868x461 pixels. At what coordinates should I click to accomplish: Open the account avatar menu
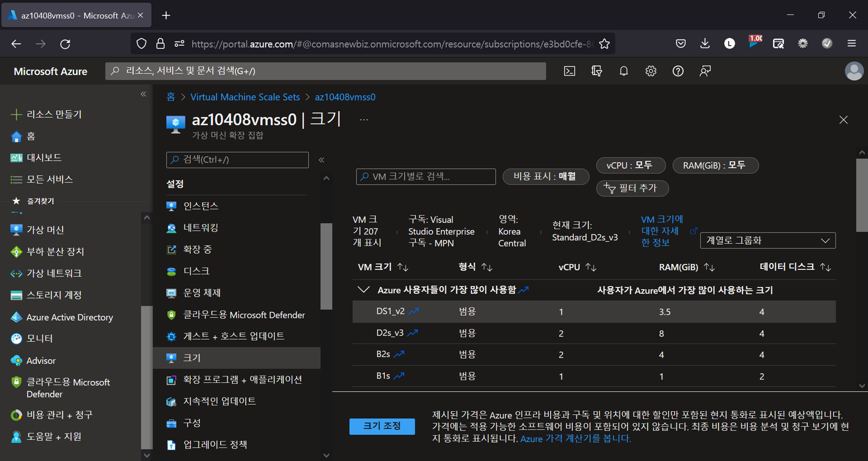(x=854, y=71)
